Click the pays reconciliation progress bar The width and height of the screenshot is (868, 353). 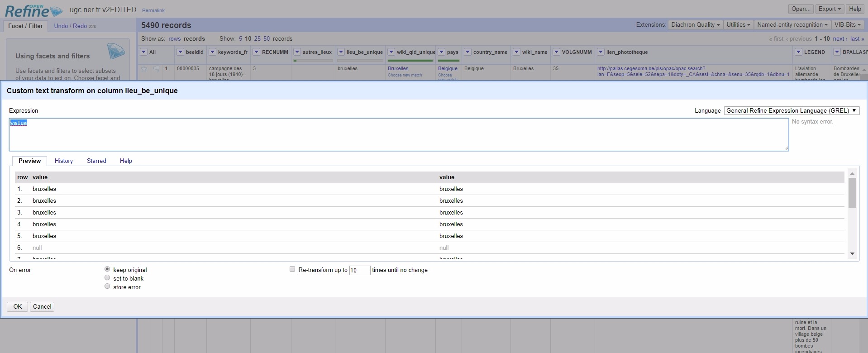(448, 60)
